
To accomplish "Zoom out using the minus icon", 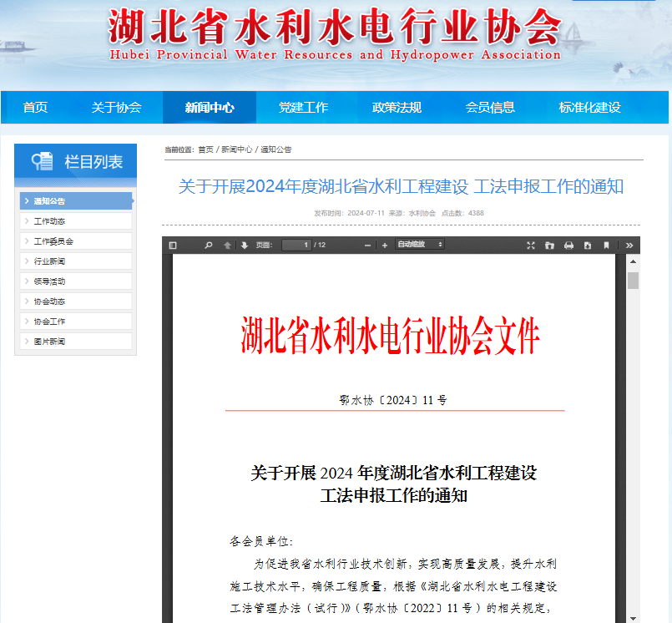I will coord(367,245).
